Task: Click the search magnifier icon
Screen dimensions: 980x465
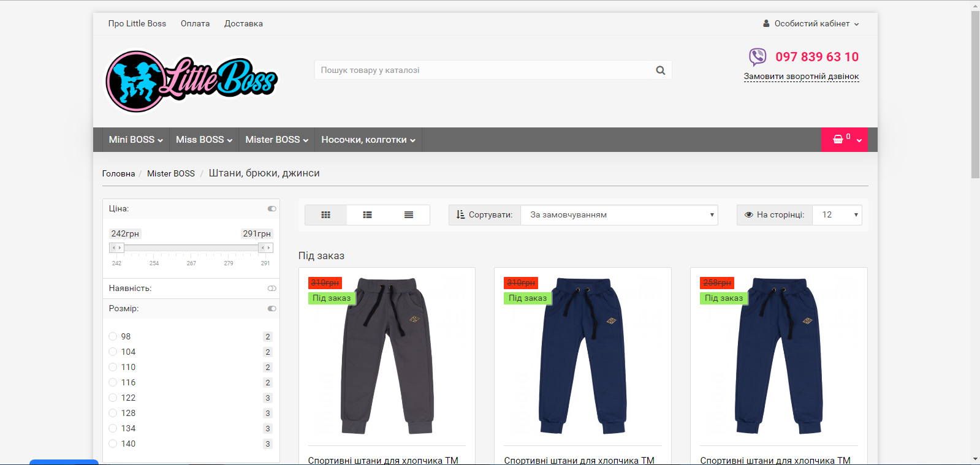Action: click(660, 70)
